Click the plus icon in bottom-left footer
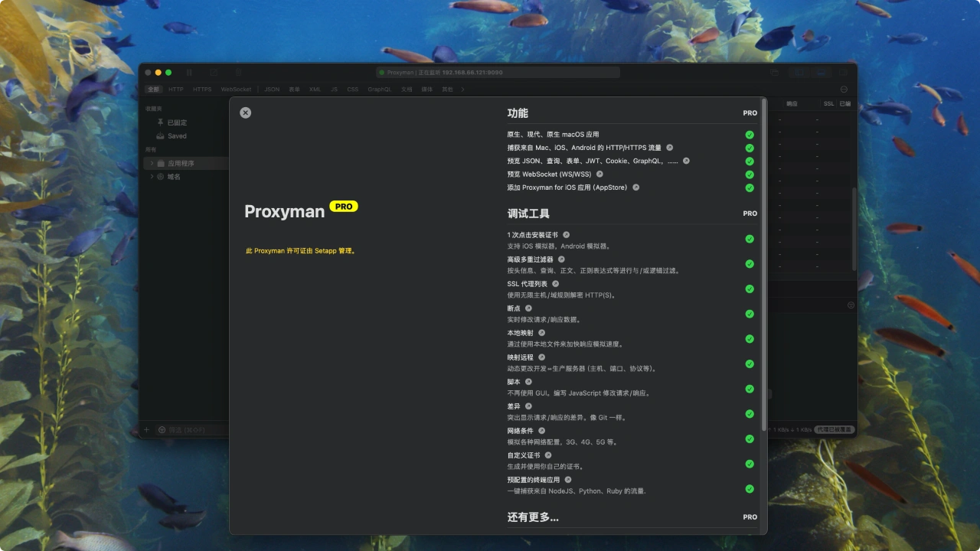The image size is (980, 551). [x=146, y=430]
